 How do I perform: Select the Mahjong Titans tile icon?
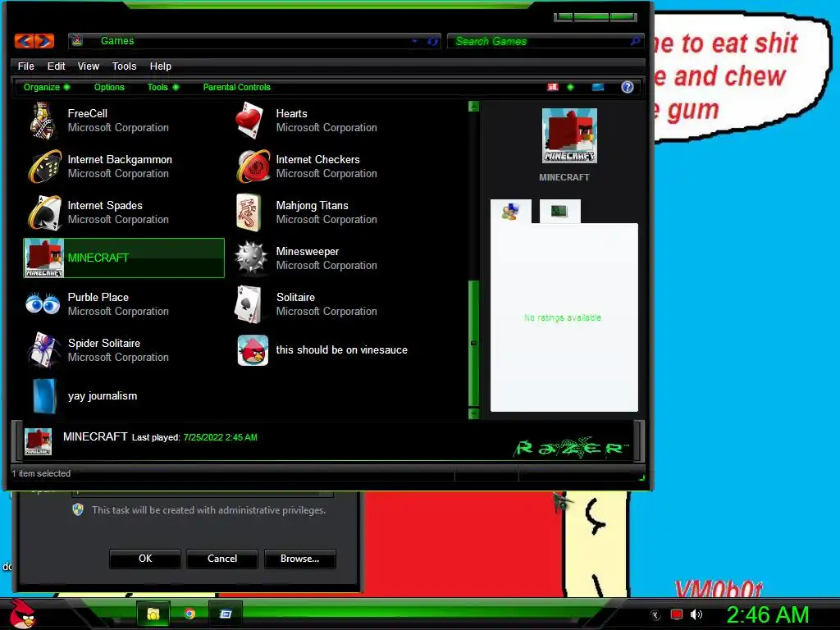[x=249, y=212]
